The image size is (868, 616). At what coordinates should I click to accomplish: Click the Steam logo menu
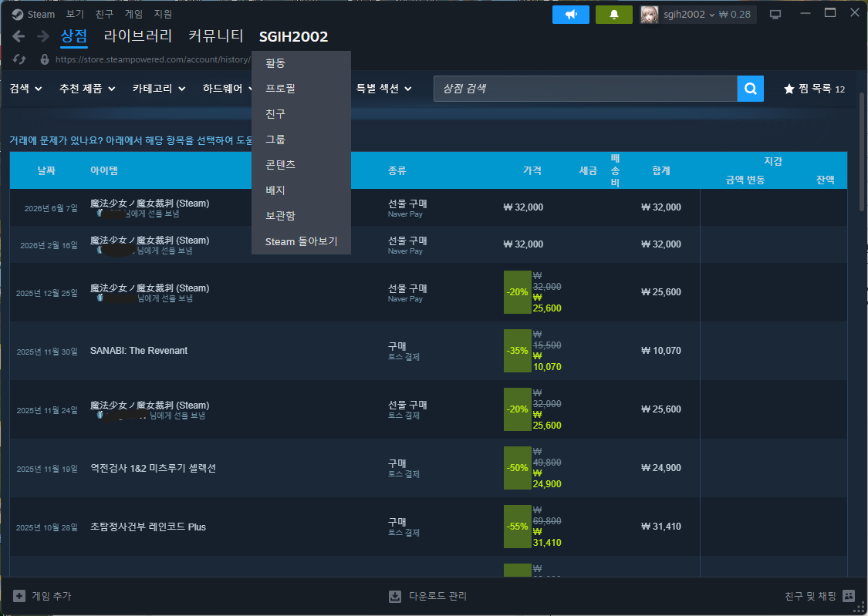coord(34,15)
